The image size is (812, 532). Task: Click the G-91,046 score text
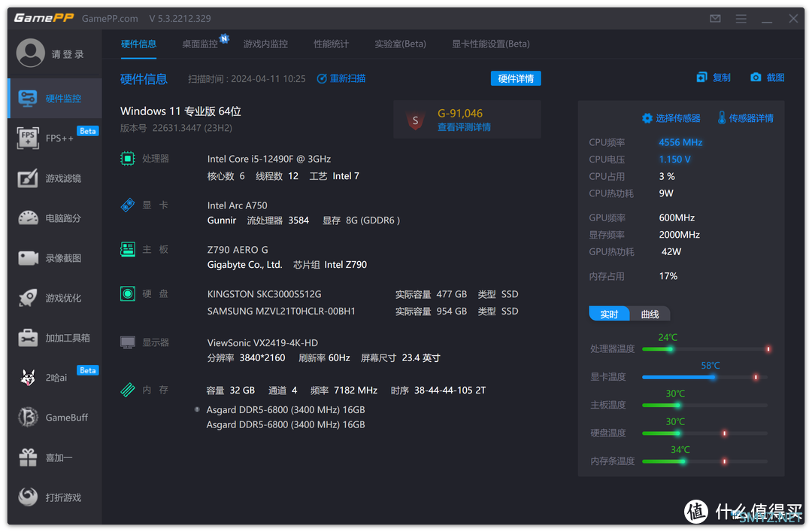point(460,113)
